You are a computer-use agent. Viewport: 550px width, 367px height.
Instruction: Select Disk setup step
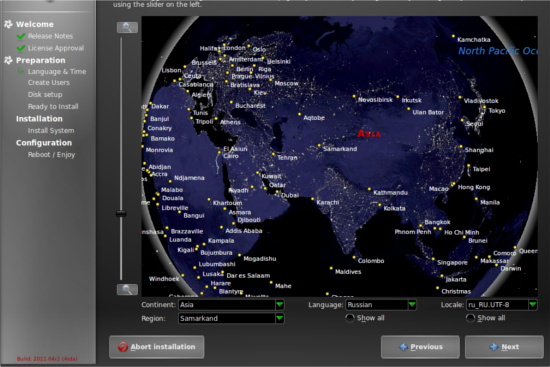pos(45,94)
